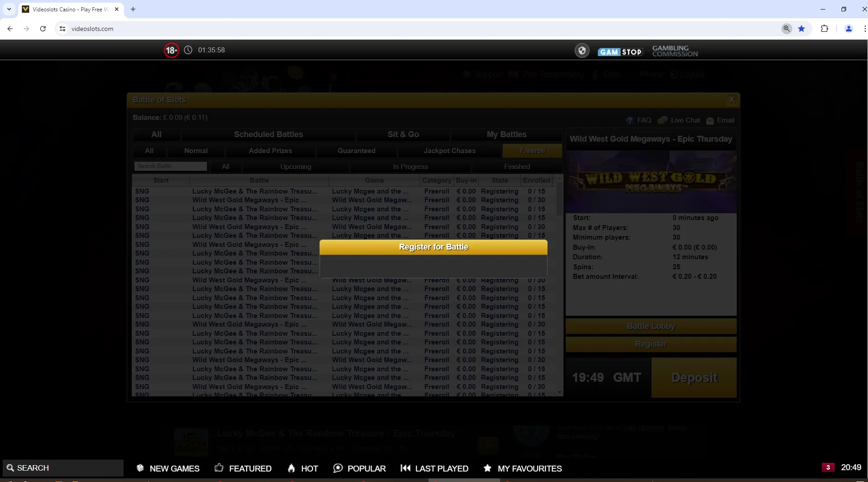868x482 pixels.
Task: Sort the list by Start column
Action: coord(160,180)
